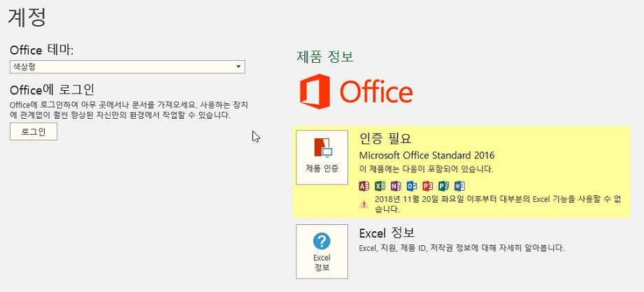The image size is (644, 292).
Task: Click the activation icon above 제품 인증
Action: tap(323, 149)
